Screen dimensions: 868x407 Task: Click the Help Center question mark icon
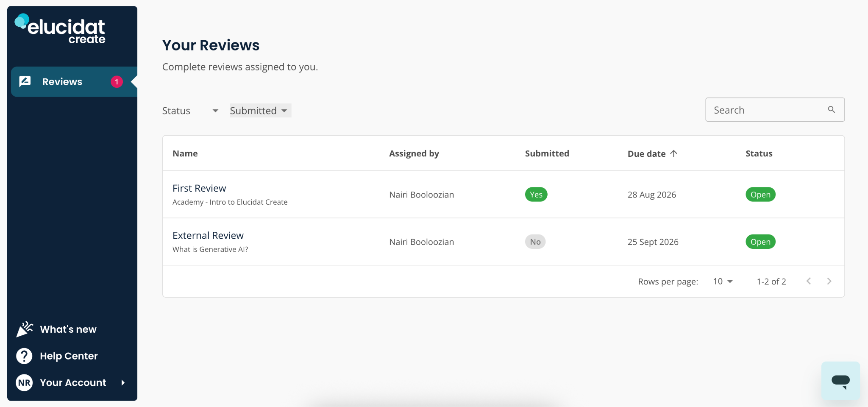coord(24,356)
